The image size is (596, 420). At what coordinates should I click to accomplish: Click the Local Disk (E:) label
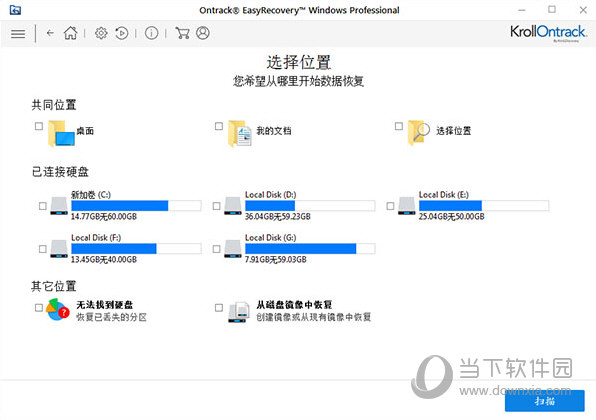[444, 195]
